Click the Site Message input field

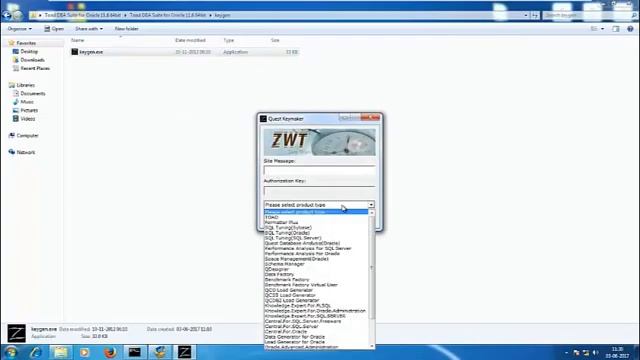[320, 171]
